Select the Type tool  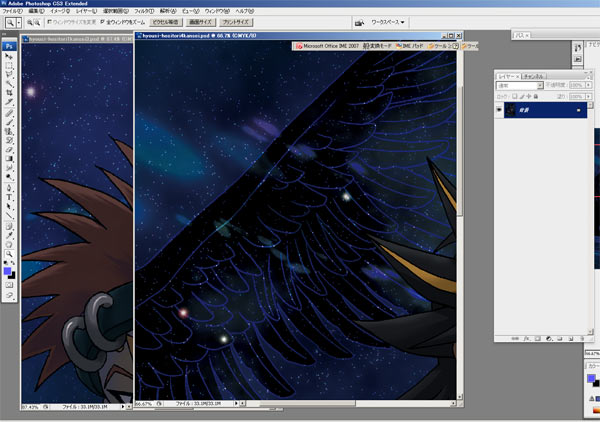click(x=9, y=197)
